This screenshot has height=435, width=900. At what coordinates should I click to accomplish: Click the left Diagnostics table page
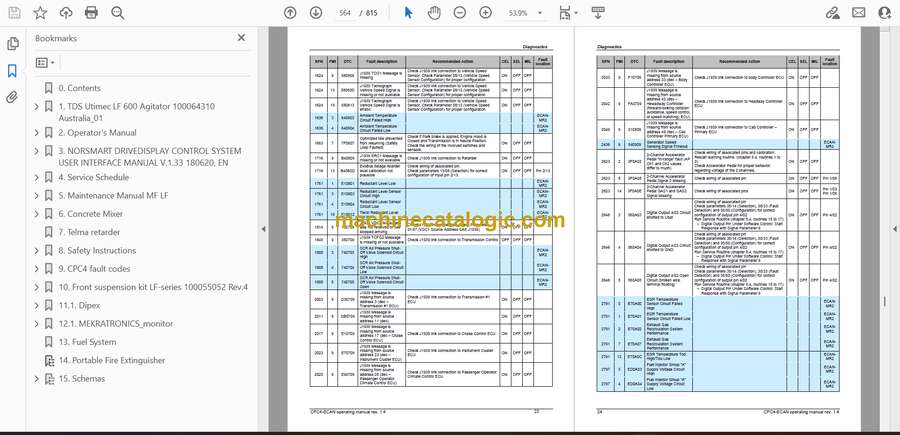point(430,229)
